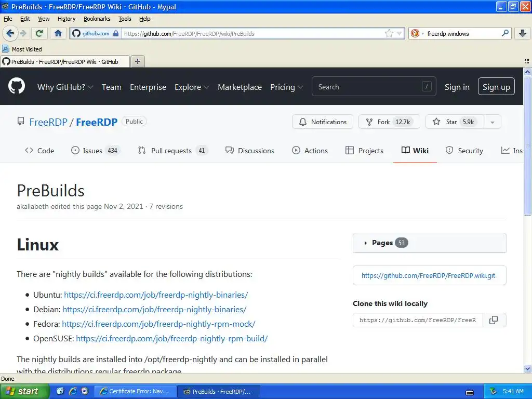Image resolution: width=532 pixels, height=399 pixels.
Task: Open the Enterprise page link
Action: pyautogui.click(x=148, y=87)
